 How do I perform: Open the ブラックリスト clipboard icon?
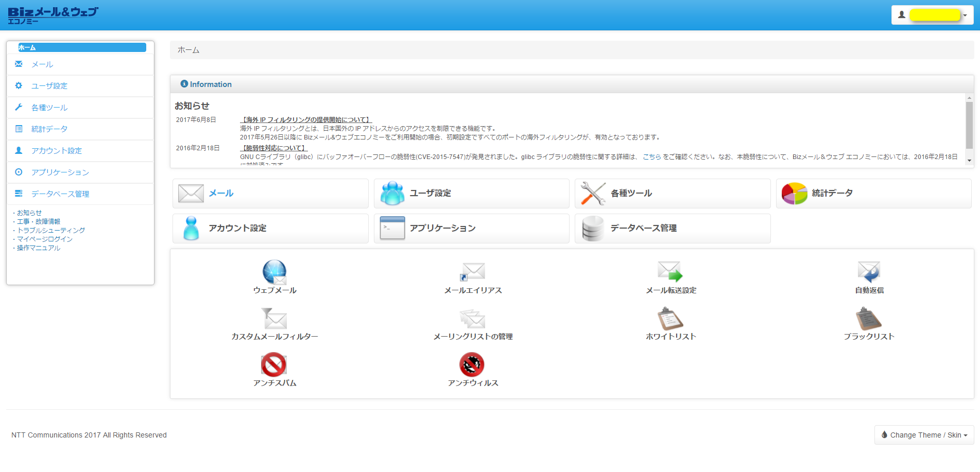point(869,319)
